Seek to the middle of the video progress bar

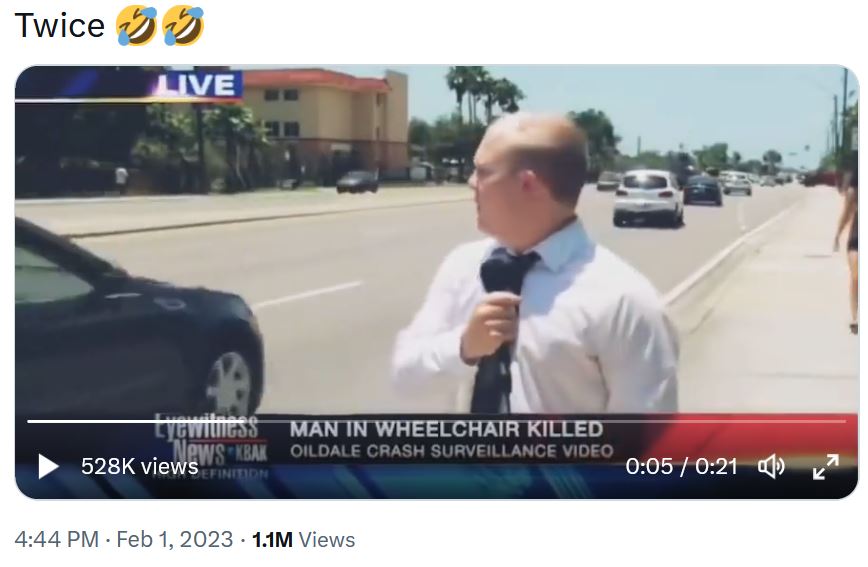click(436, 421)
